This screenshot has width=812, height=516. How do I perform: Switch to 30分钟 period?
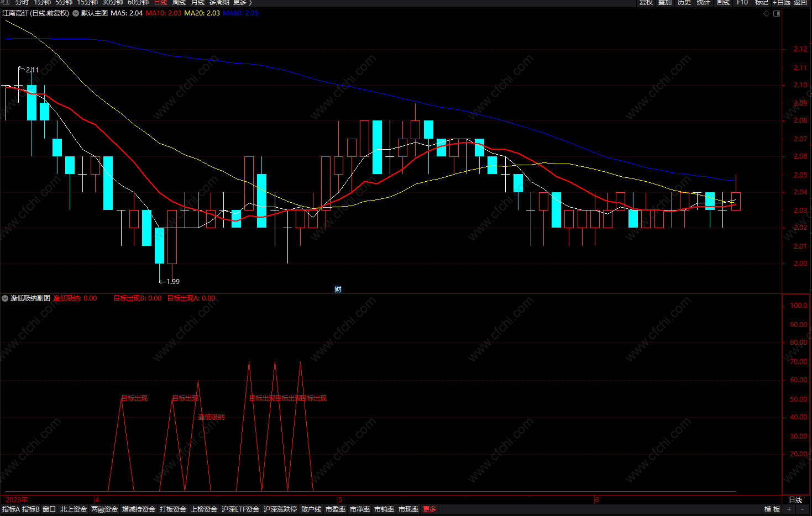tap(113, 3)
